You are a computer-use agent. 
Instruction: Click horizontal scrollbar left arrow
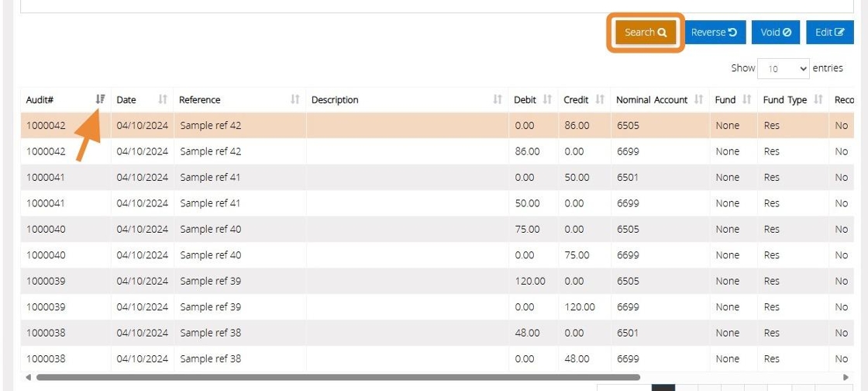click(28, 377)
